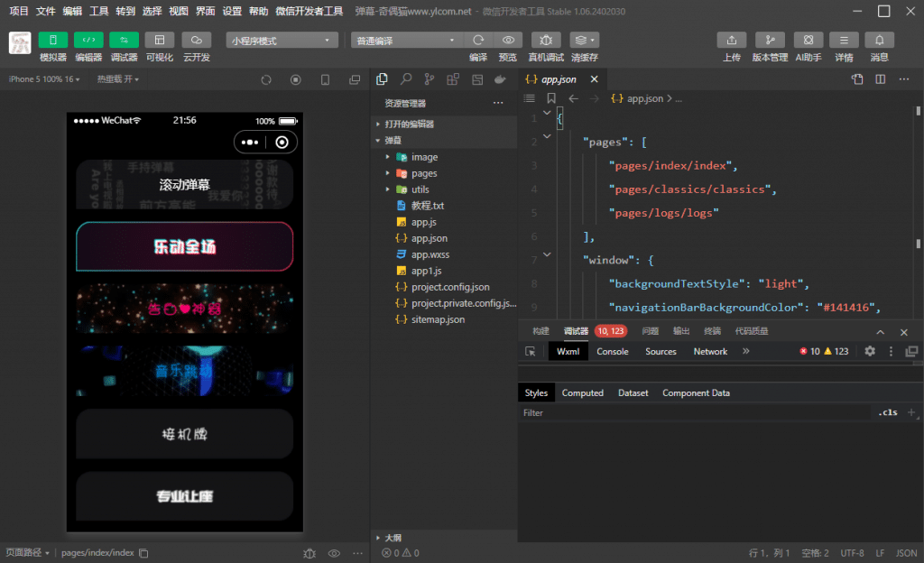This screenshot has height=563, width=924.
Task: Click the clear cache (清缓存) icon
Action: coord(584,40)
